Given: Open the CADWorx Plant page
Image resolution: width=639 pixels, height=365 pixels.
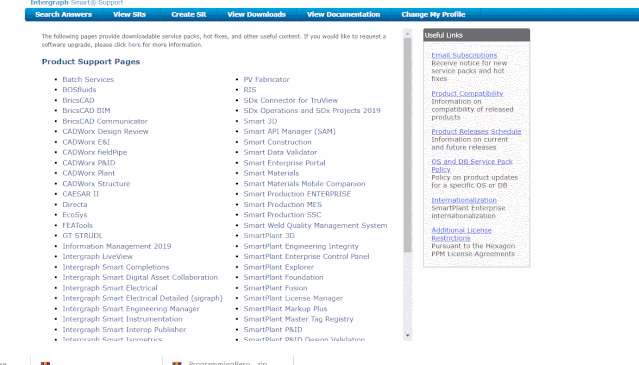Looking at the screenshot, I should point(88,173).
